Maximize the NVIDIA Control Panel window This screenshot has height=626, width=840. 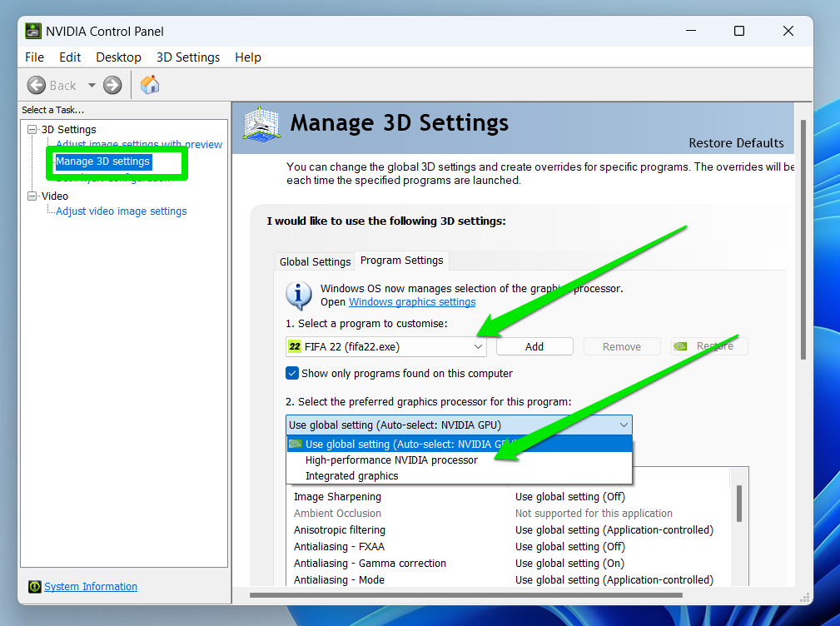[739, 31]
